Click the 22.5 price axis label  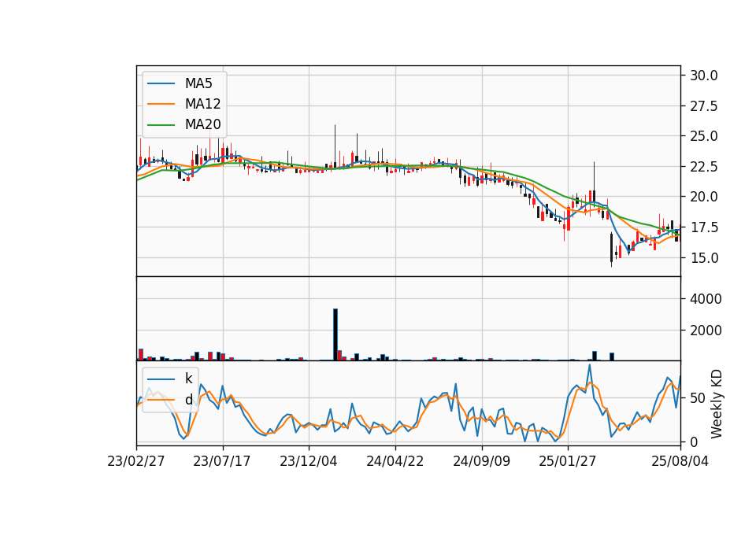704,167
